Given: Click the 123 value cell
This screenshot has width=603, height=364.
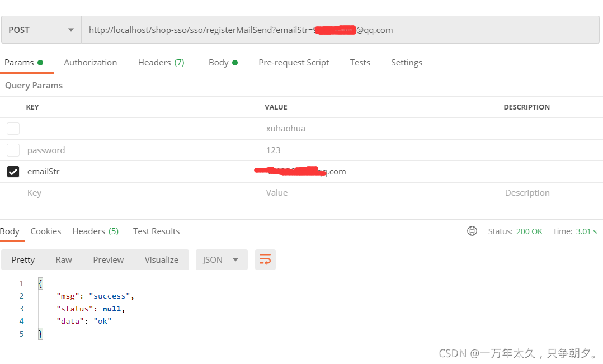Looking at the screenshot, I should pyautogui.click(x=380, y=150).
